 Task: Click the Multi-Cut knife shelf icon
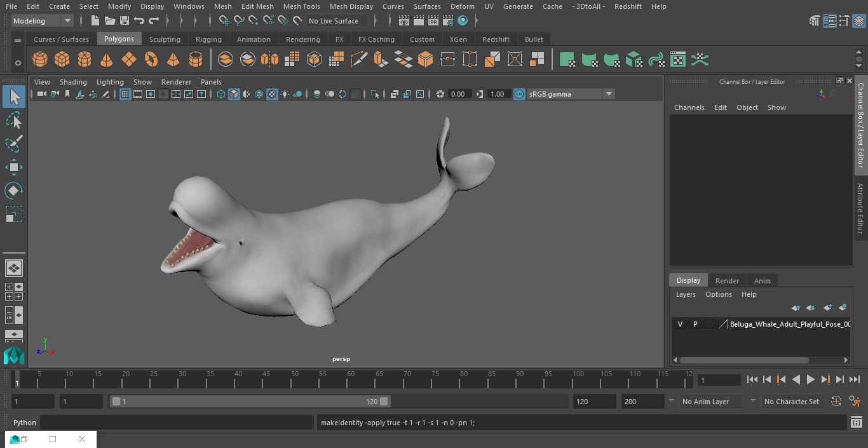click(358, 60)
